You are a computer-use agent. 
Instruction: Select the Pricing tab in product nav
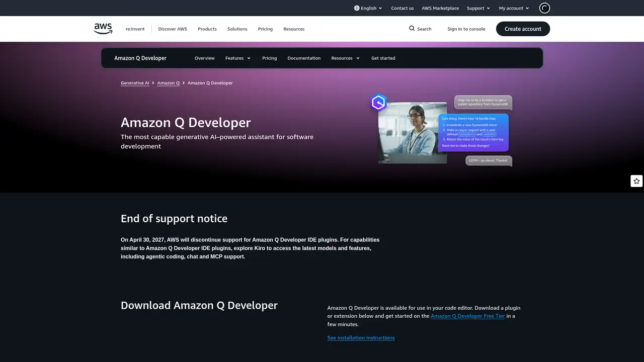[x=270, y=58]
